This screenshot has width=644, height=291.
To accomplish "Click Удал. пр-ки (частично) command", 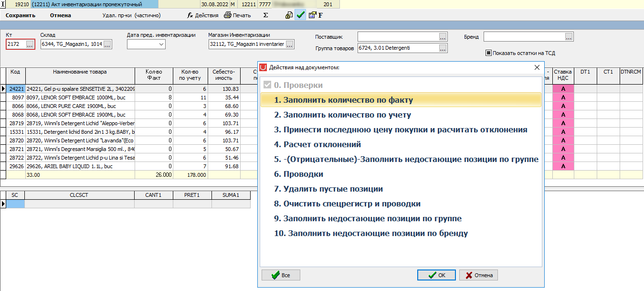I will (131, 15).
